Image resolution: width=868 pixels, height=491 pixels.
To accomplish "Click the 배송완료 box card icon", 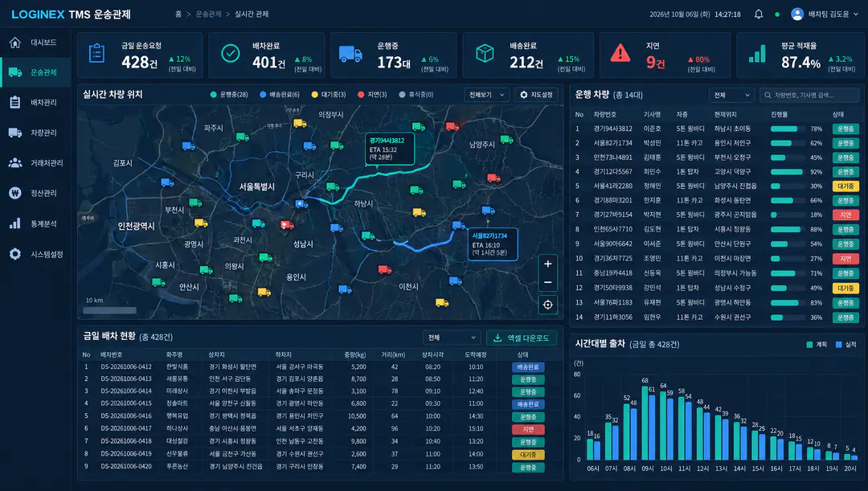I will [x=485, y=54].
